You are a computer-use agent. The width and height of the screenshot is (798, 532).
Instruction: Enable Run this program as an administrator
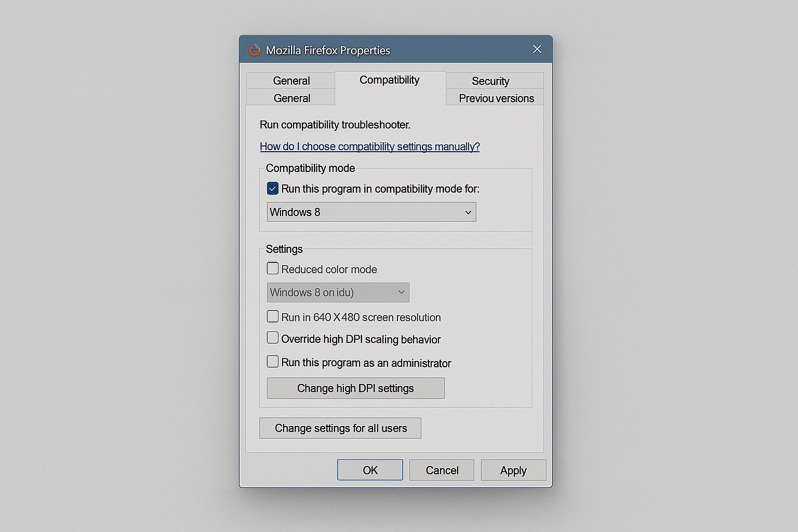coord(273,362)
